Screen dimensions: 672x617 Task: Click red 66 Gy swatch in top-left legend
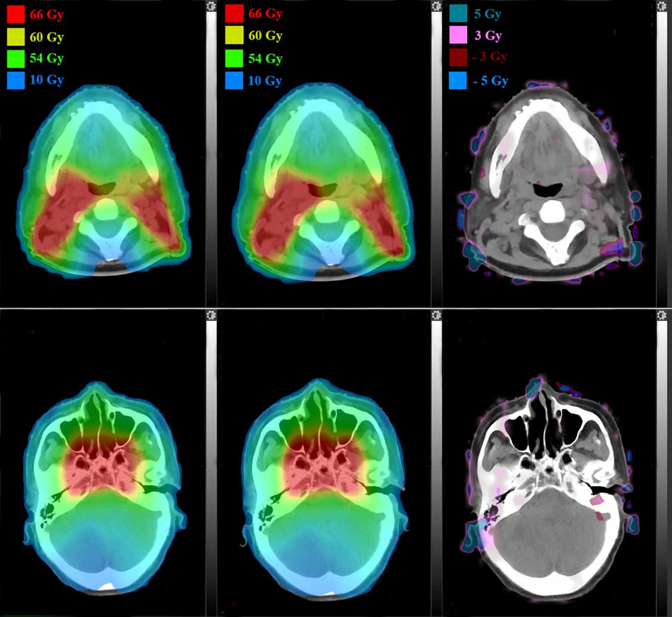pyautogui.click(x=16, y=14)
